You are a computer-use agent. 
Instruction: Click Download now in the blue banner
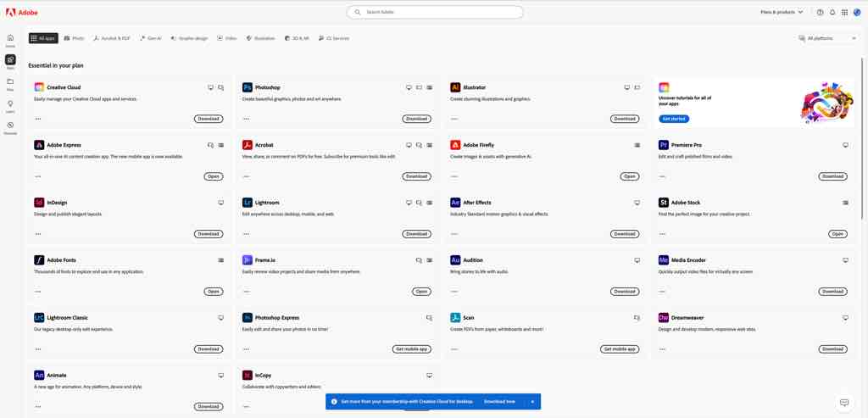(x=499, y=401)
